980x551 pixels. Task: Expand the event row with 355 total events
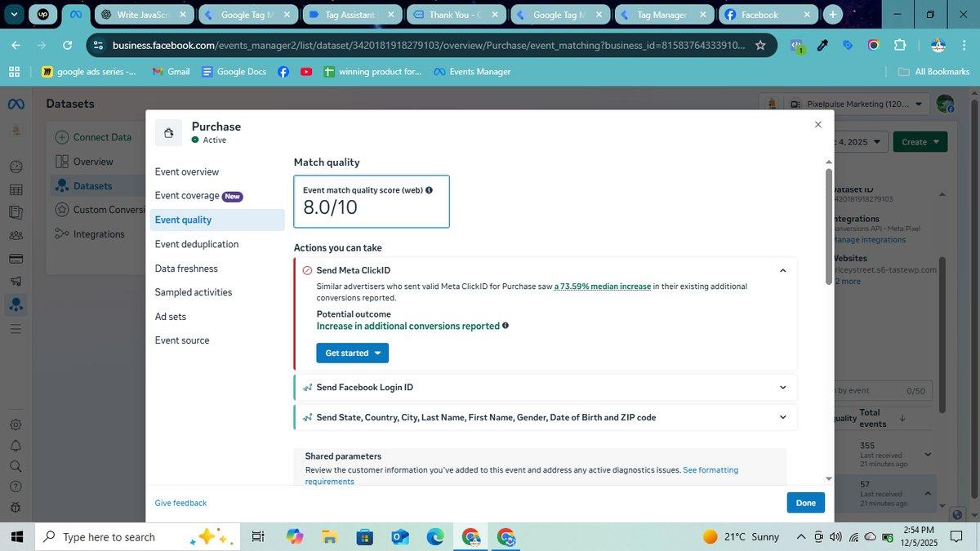[x=928, y=455]
